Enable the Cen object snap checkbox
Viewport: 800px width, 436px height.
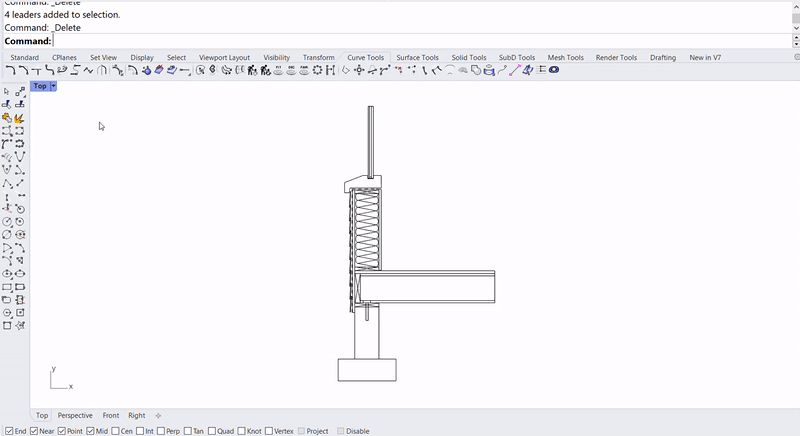coord(116,431)
